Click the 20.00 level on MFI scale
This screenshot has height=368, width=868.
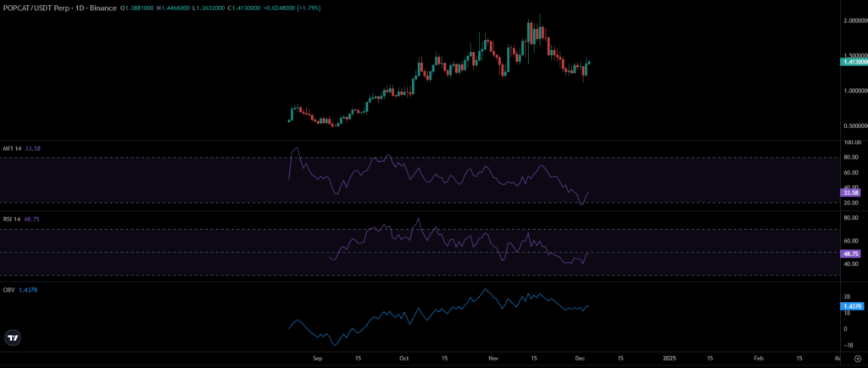coord(849,204)
